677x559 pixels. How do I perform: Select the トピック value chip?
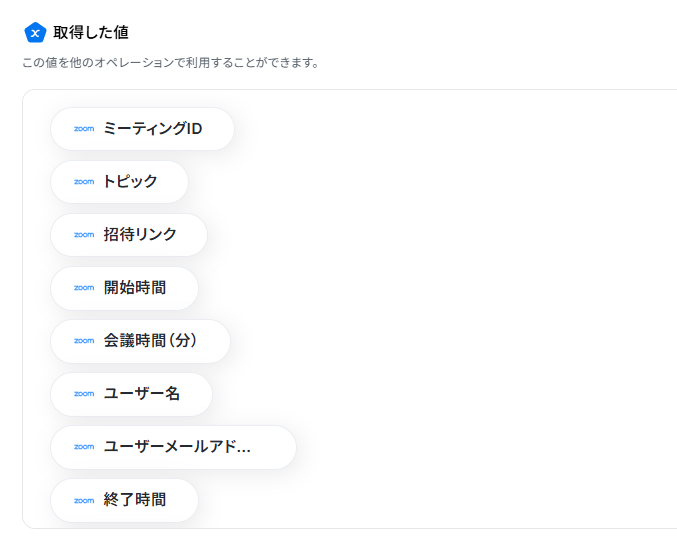click(120, 182)
